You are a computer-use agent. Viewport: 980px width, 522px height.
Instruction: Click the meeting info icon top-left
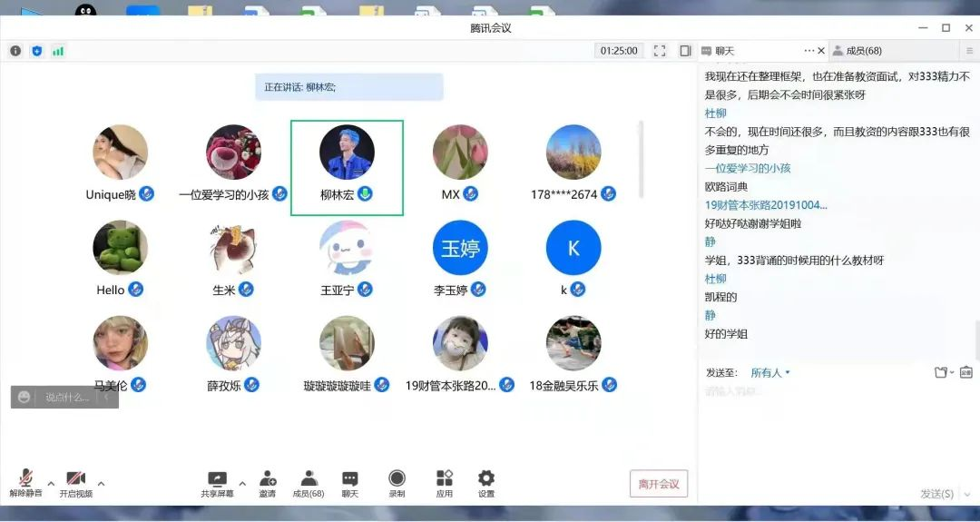15,51
